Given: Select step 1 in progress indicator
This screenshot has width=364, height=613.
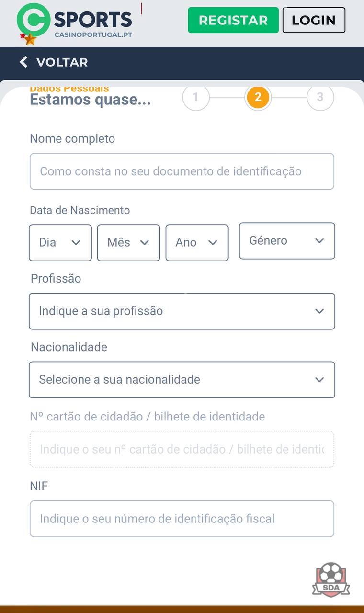Looking at the screenshot, I should 195,97.
